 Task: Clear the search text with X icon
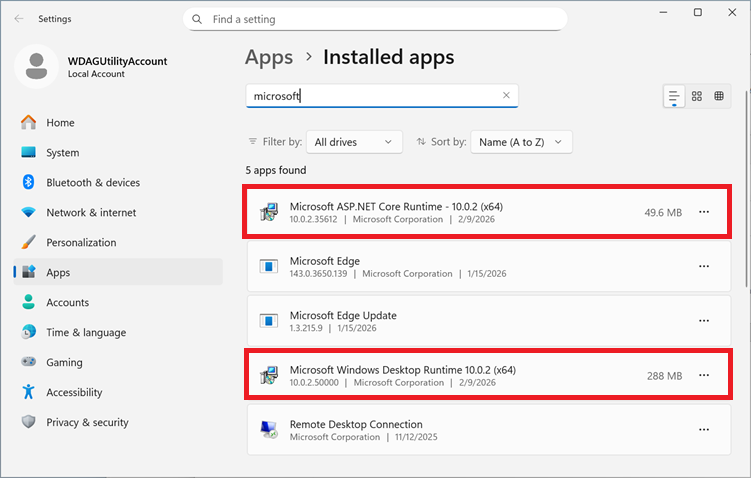(506, 96)
